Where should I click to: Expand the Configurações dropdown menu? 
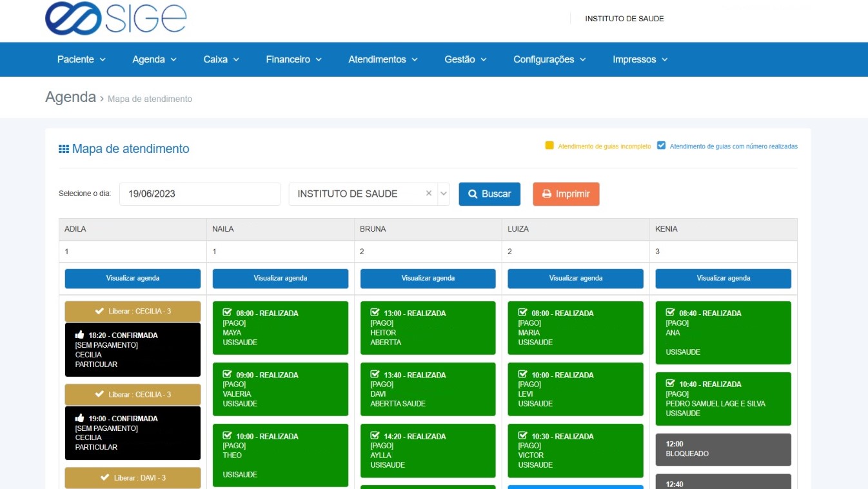549,59
